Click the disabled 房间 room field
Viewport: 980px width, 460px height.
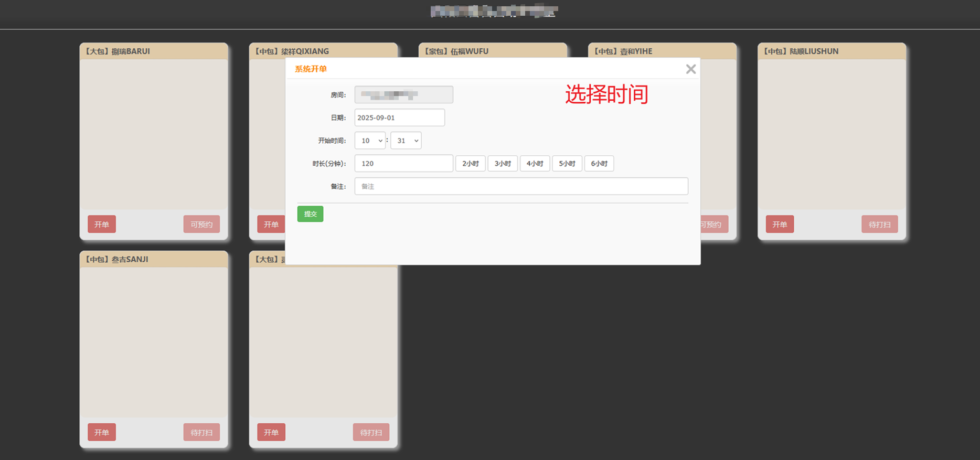tap(403, 95)
